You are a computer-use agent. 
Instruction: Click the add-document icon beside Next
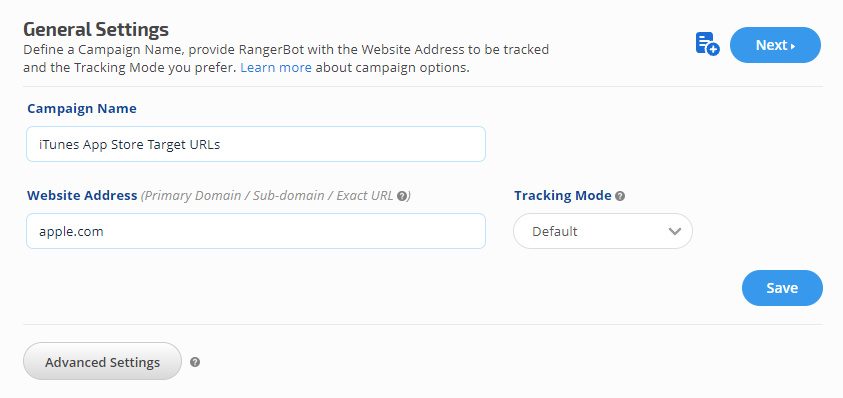pyautogui.click(x=708, y=45)
